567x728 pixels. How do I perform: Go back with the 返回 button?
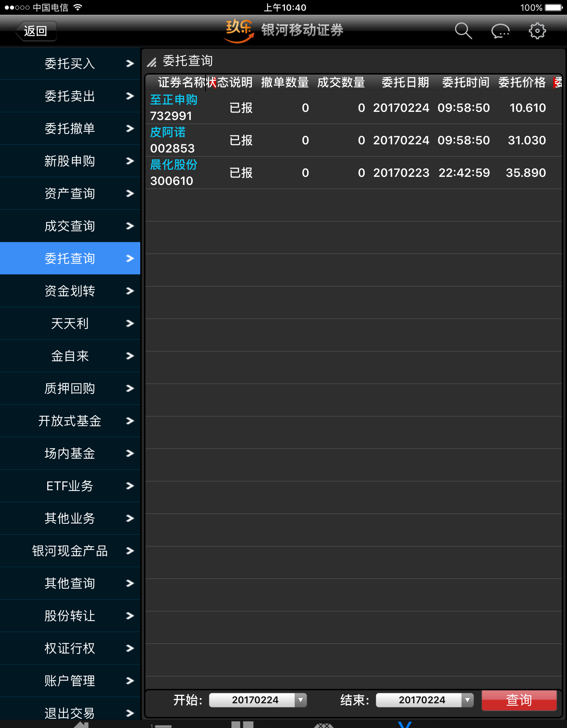(x=36, y=31)
